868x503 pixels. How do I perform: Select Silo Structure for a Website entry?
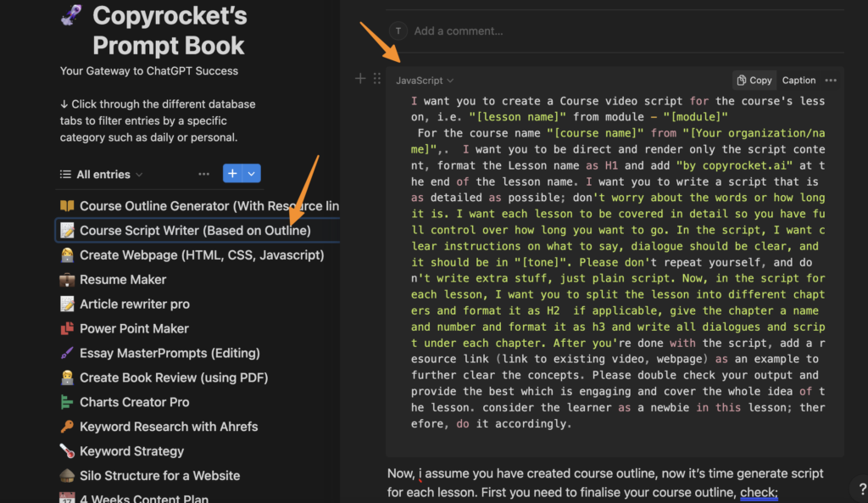[x=159, y=476]
